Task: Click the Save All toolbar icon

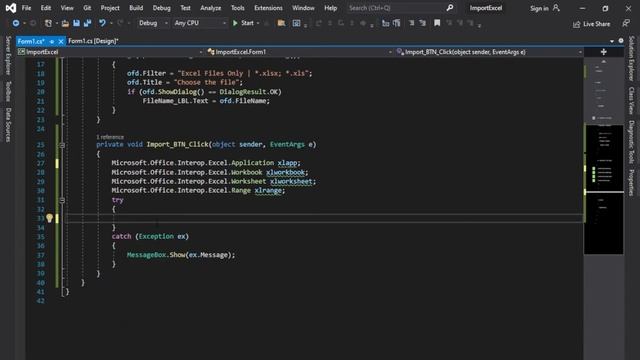Action: (87, 23)
